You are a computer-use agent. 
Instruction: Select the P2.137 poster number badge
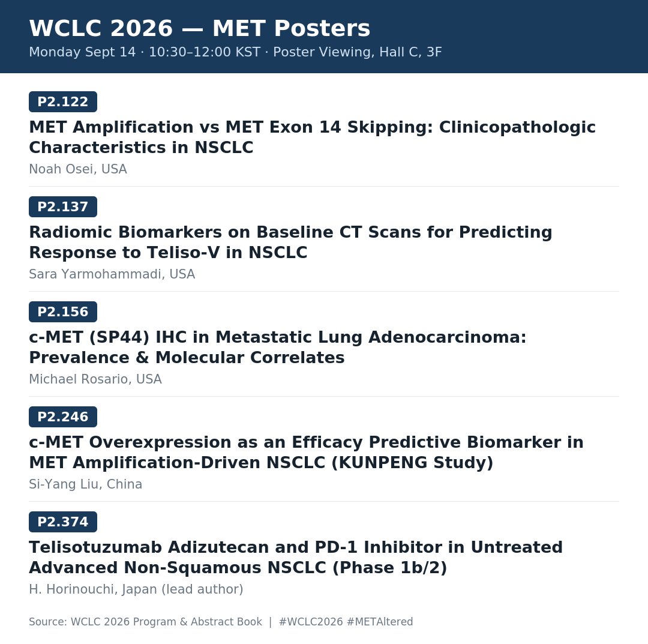click(63, 206)
